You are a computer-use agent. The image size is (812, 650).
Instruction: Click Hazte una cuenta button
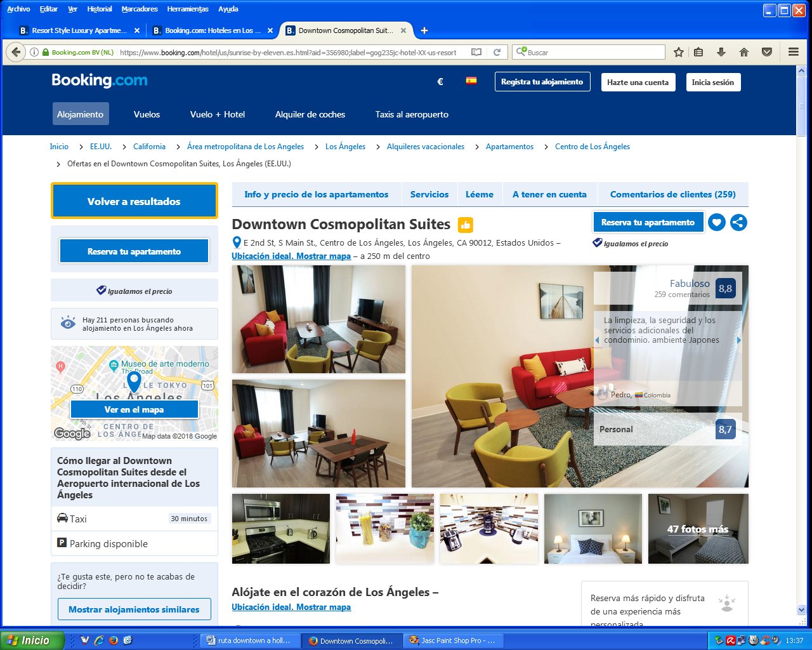pos(638,82)
